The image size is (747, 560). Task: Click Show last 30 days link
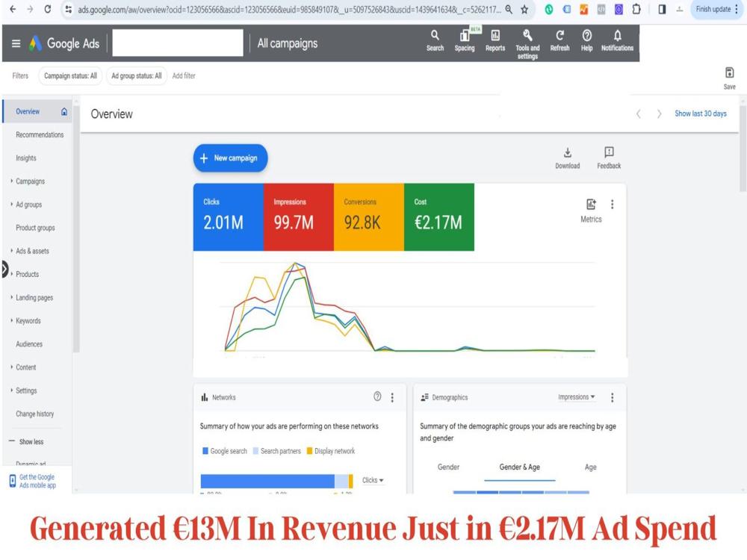701,113
